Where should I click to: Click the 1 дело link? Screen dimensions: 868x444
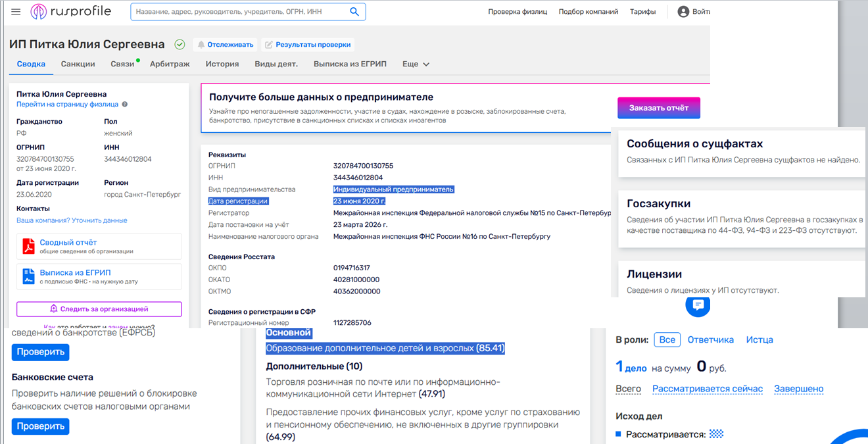click(631, 367)
